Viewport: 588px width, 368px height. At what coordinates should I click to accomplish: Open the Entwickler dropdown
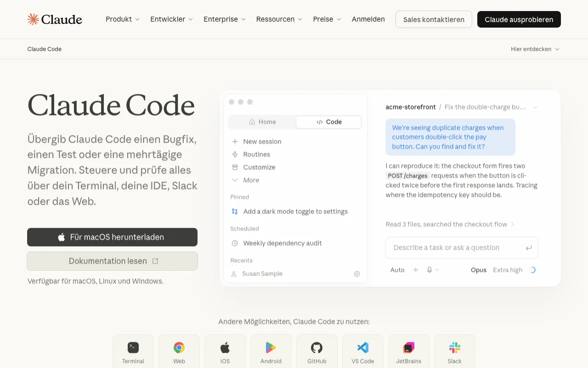172,19
